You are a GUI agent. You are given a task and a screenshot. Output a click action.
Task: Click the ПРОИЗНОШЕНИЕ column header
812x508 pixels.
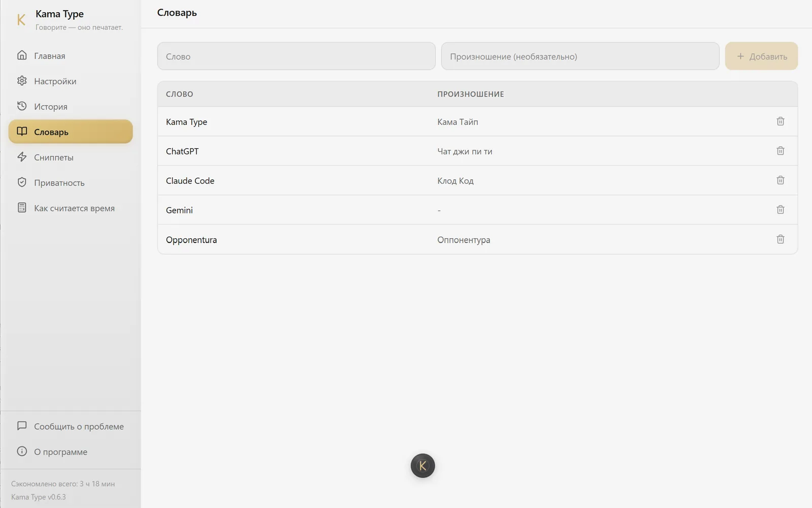click(470, 94)
